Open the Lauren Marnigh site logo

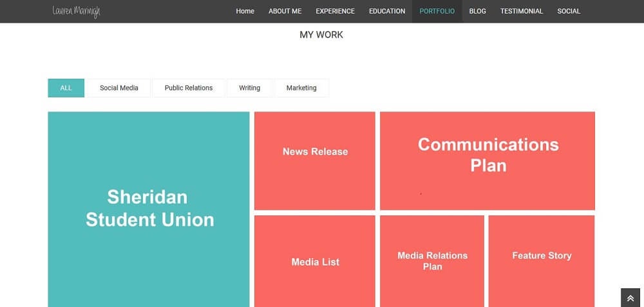(77, 12)
